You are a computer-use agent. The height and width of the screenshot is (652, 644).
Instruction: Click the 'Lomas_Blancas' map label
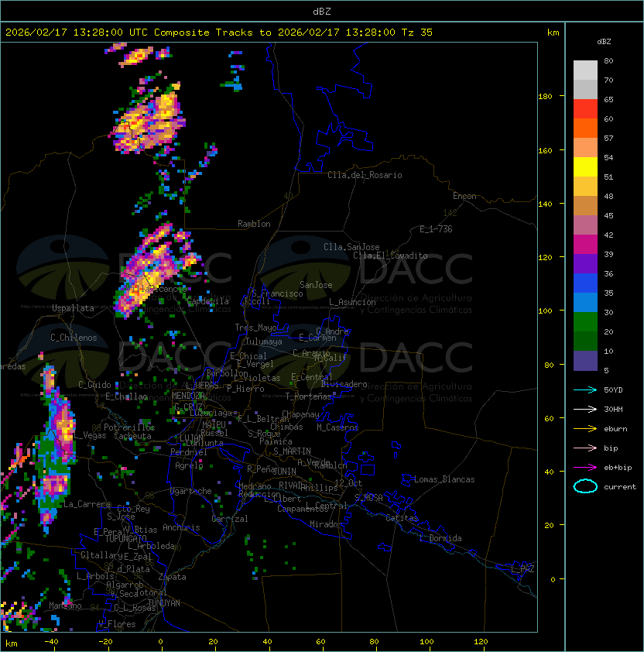[444, 479]
